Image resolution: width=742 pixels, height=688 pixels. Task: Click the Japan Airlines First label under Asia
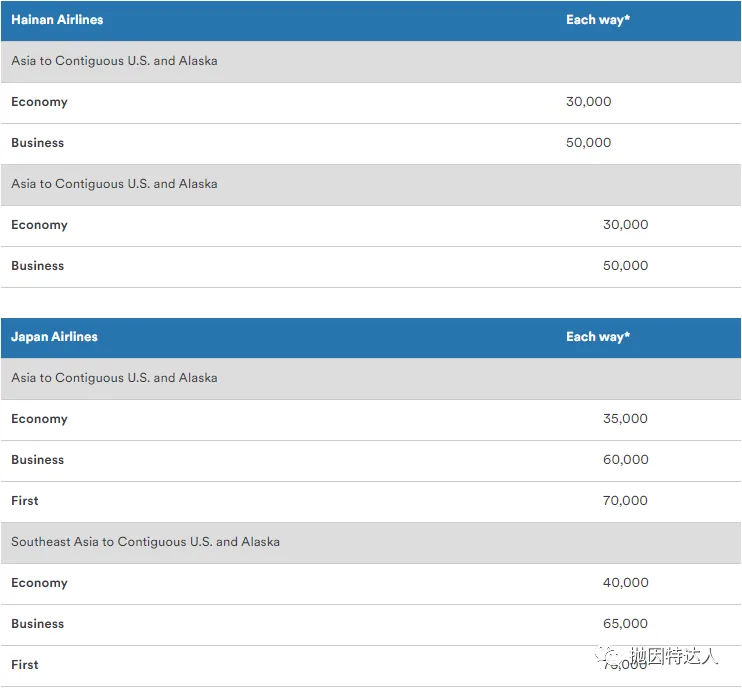click(25, 501)
